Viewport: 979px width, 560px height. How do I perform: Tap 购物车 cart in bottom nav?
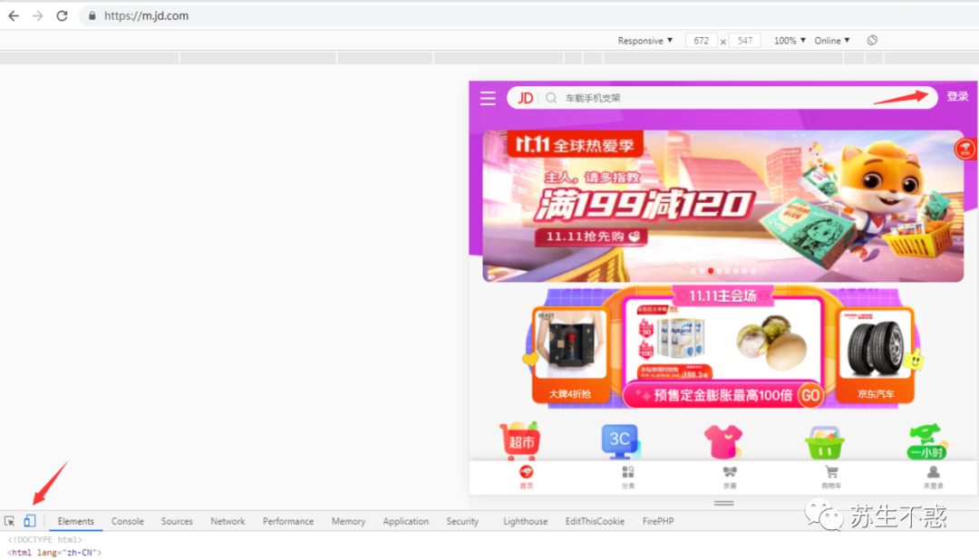[x=831, y=477]
